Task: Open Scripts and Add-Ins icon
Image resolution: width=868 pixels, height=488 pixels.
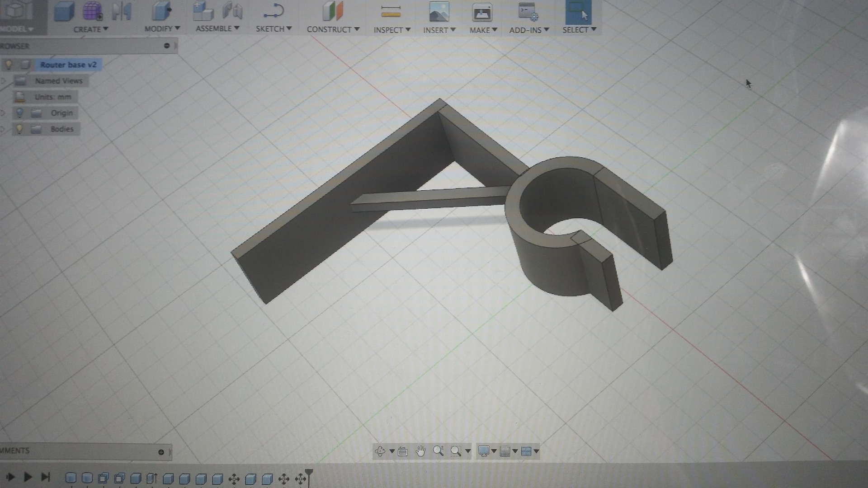Action: coord(528,12)
